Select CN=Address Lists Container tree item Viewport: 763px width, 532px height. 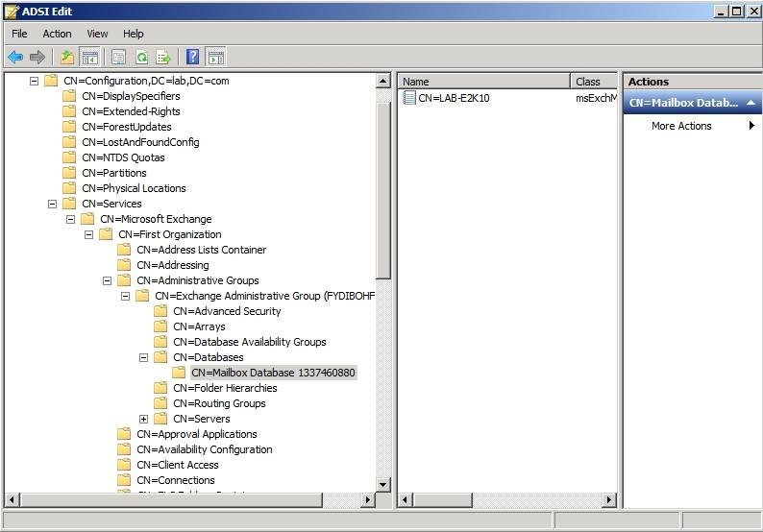click(x=202, y=250)
